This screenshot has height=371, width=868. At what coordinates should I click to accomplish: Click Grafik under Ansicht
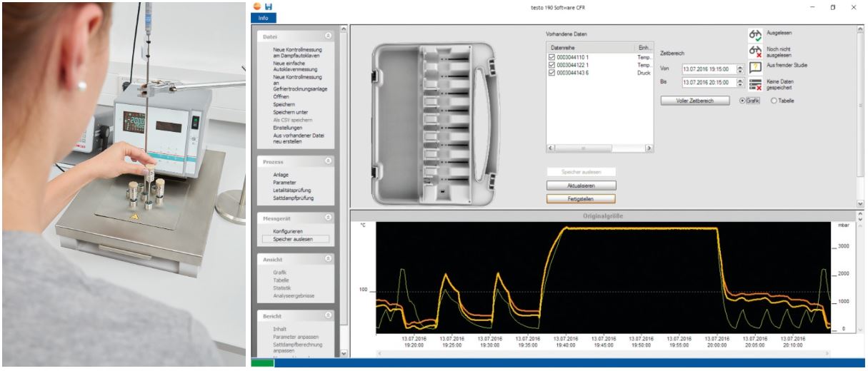coord(280,273)
